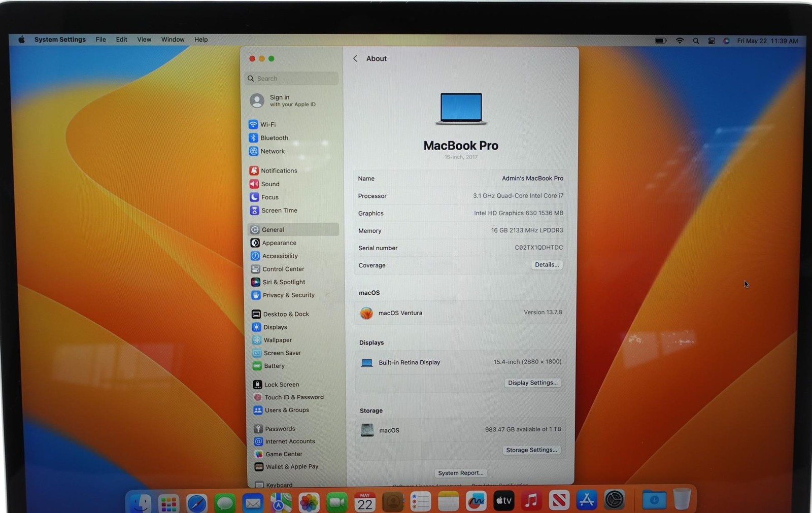Viewport: 812px width, 513px height.
Task: Open Photos from the Dock
Action: coord(309,503)
